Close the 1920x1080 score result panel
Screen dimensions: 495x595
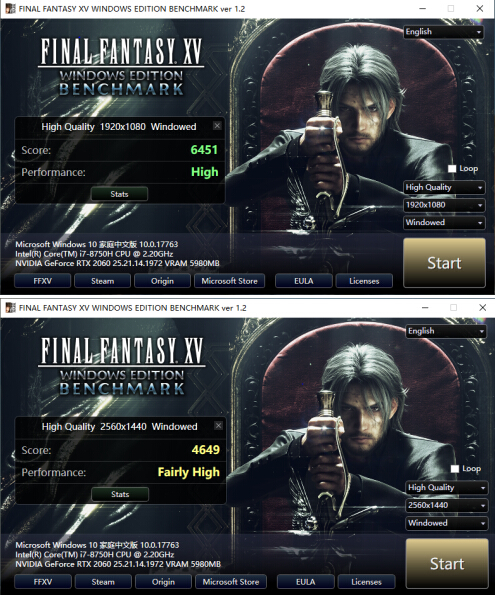coord(217,126)
